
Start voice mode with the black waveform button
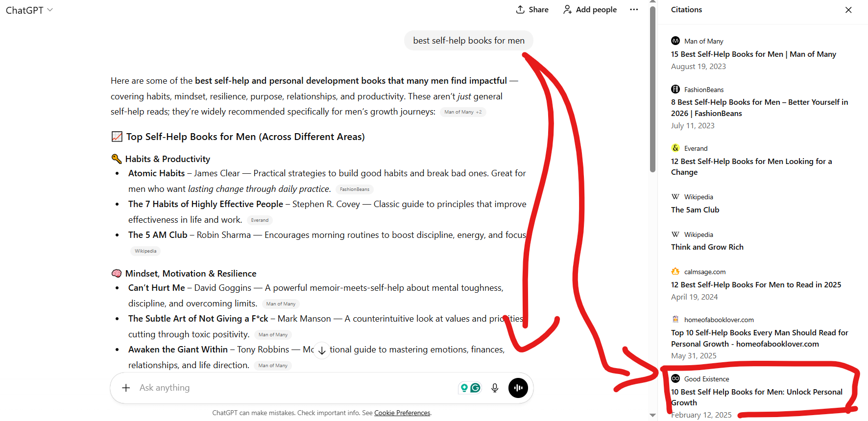pyautogui.click(x=518, y=388)
